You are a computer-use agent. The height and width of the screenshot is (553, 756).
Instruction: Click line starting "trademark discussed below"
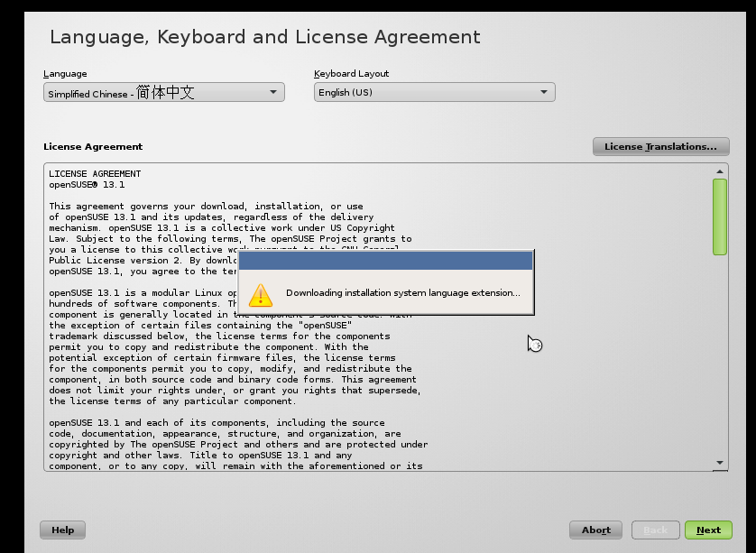219,336
